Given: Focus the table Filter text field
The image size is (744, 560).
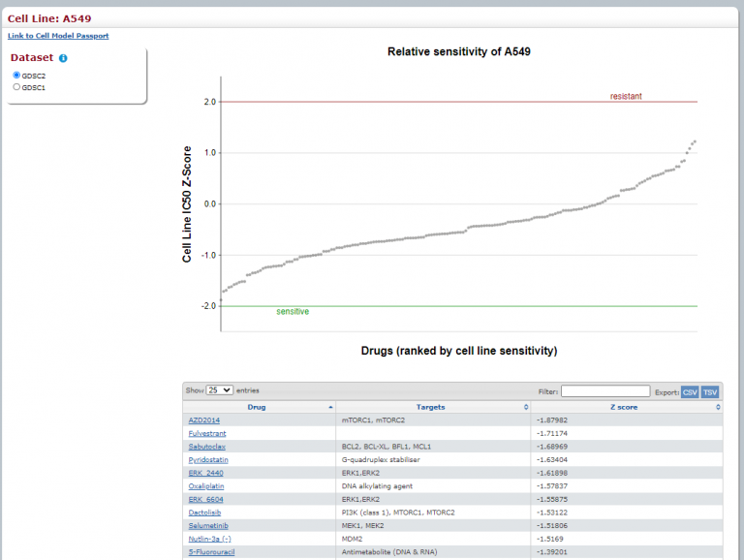Looking at the screenshot, I should coord(604,390).
